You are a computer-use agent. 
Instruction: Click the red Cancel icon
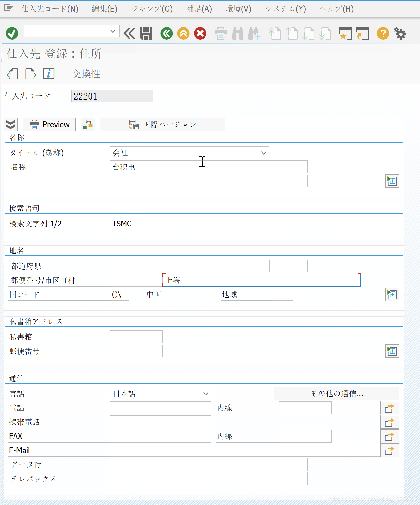click(200, 33)
